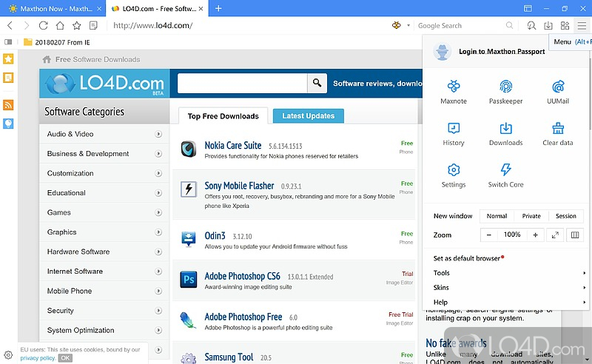Decrease zoom with the minus button
This screenshot has height=364, width=592.
[x=489, y=235]
